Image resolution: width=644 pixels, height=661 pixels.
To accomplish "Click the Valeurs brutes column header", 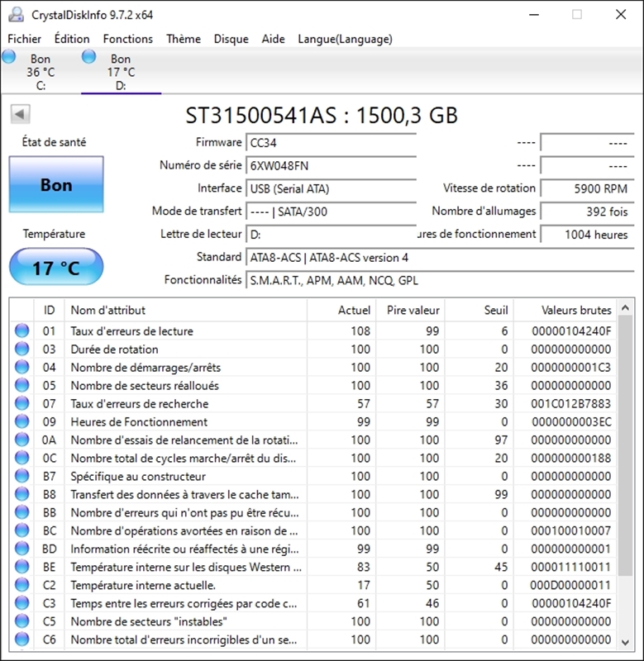I will point(576,311).
